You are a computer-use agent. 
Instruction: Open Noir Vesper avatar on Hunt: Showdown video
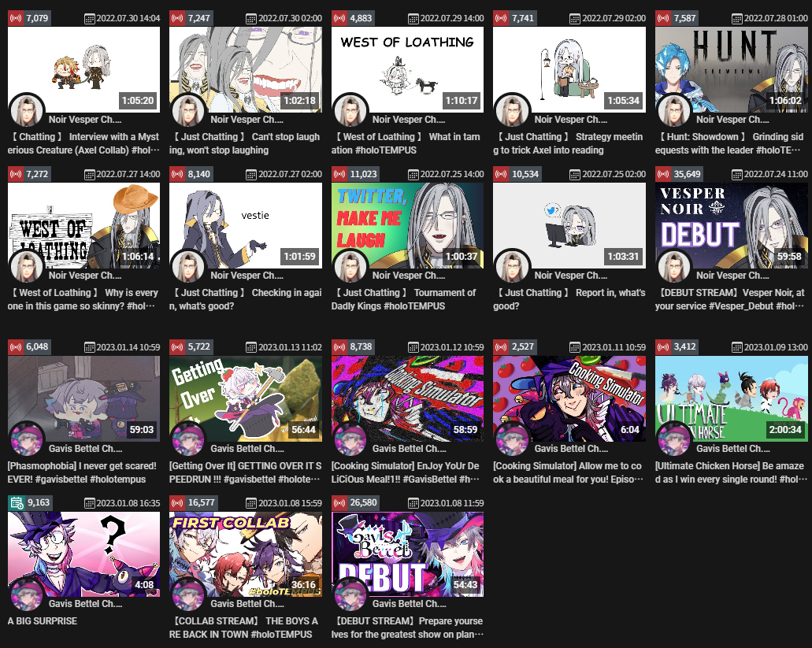[673, 111]
